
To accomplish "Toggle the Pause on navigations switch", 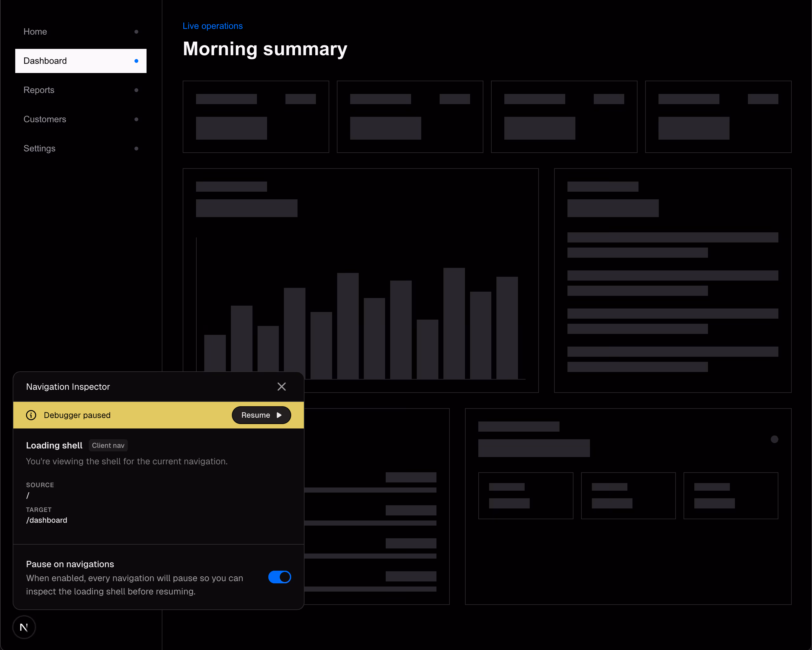I will coord(279,577).
